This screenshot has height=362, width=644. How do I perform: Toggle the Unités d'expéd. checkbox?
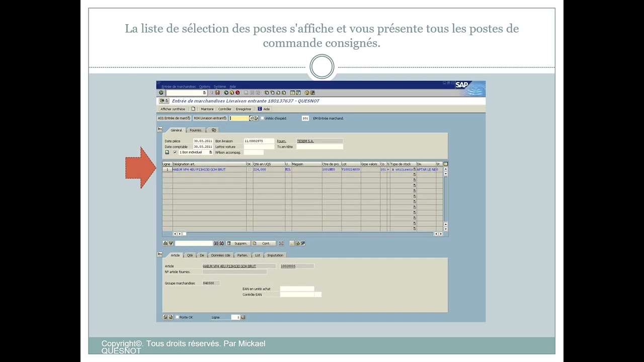[x=262, y=118]
